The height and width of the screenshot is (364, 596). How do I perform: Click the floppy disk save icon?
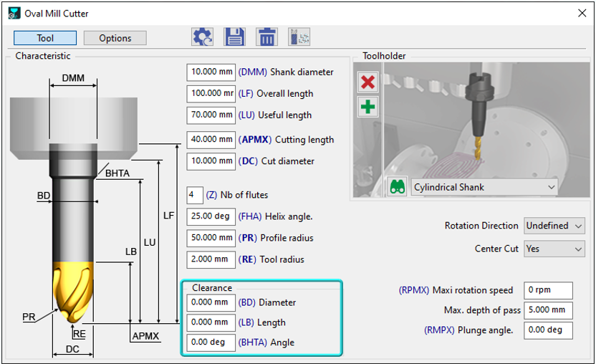(x=234, y=38)
